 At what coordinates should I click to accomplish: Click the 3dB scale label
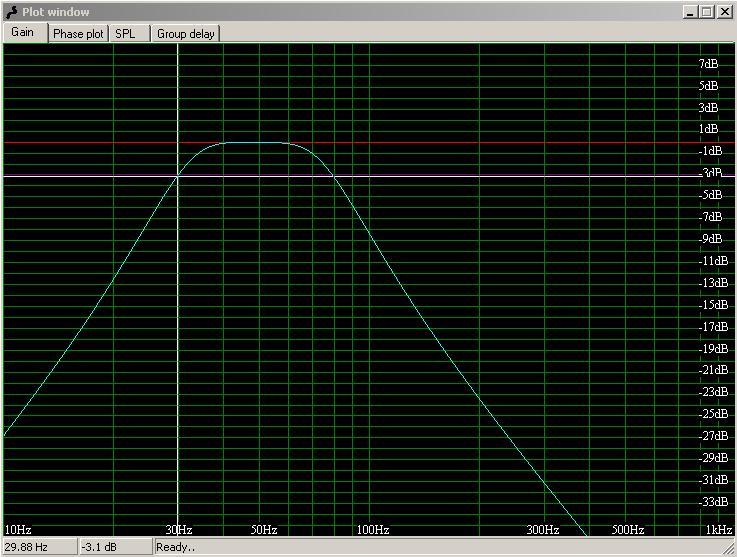pyautogui.click(x=708, y=108)
